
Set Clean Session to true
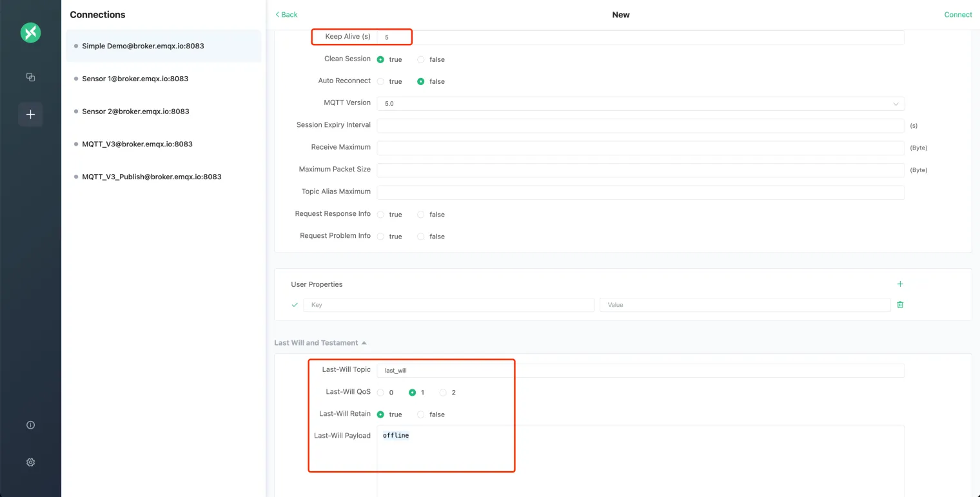pos(380,59)
